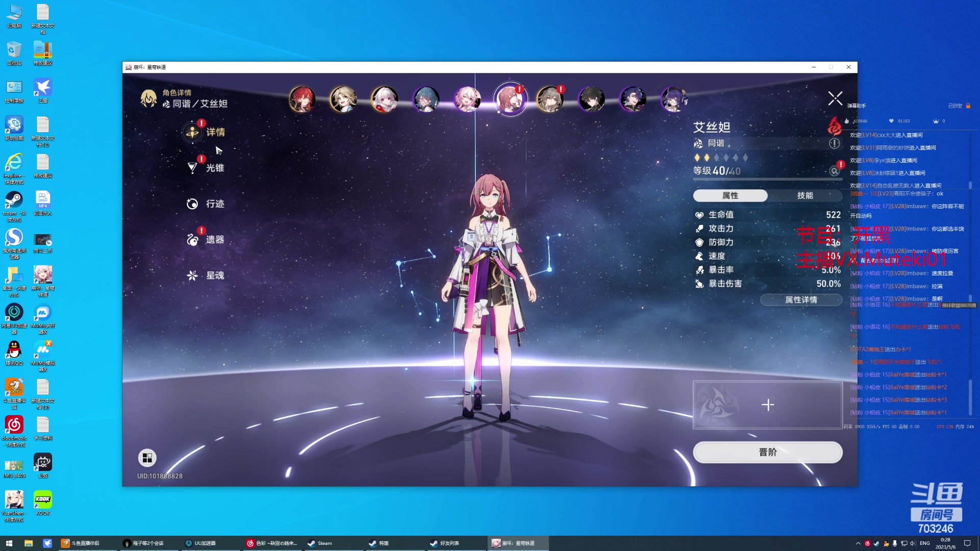Open the 必剪 desktop shortcut
980x551 pixels.
point(43,466)
